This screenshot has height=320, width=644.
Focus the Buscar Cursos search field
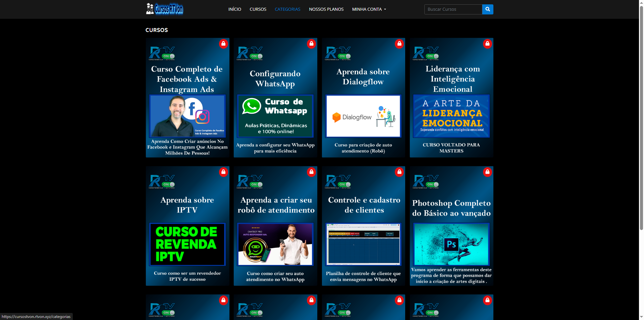tap(453, 9)
